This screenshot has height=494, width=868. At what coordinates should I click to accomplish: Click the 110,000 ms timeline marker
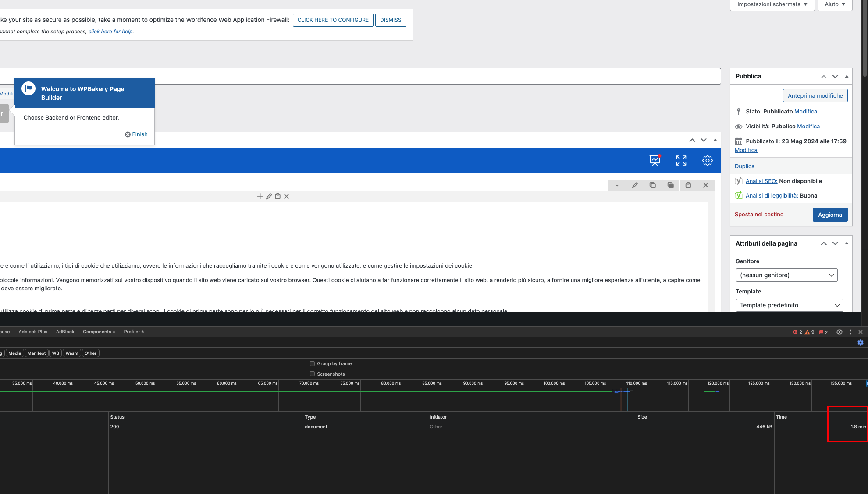coord(636,383)
